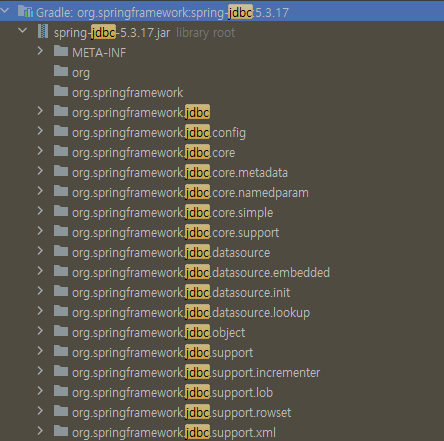
Task: Select 'org.springframework.jdbc.core.metadata' label
Action: point(180,173)
